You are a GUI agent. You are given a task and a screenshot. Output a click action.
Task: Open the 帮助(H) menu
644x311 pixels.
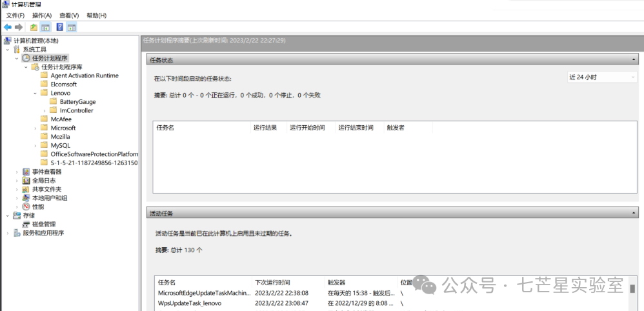tap(97, 15)
